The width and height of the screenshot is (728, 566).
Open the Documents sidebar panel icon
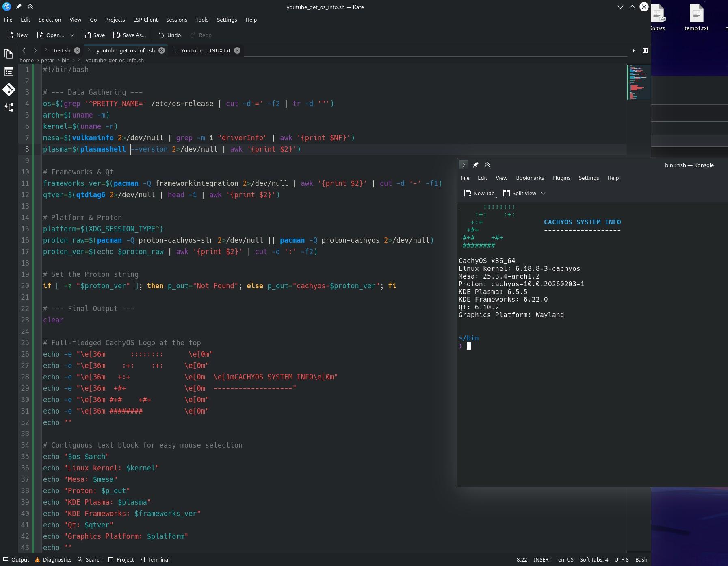pos(9,54)
